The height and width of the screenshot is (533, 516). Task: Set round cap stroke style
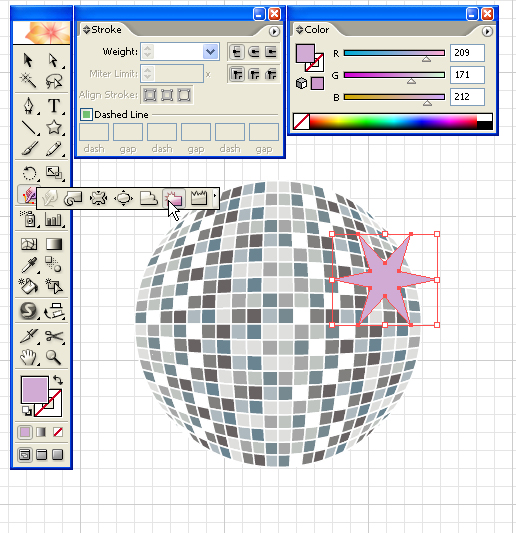point(254,52)
